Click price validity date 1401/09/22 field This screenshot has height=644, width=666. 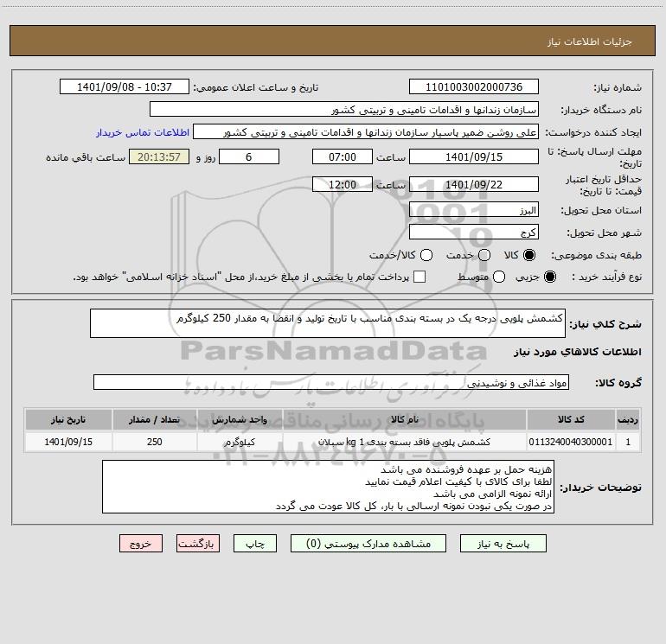pyautogui.click(x=474, y=184)
